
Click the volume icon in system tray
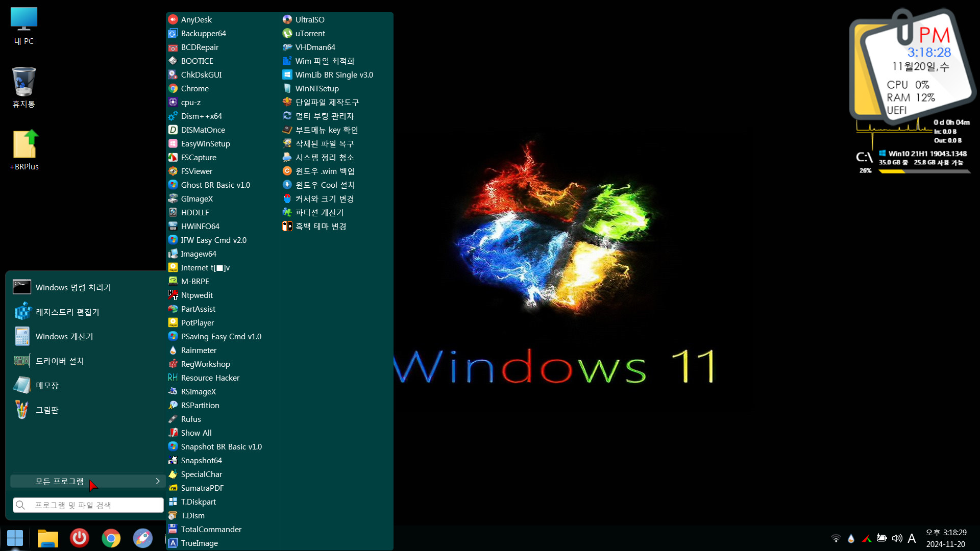point(897,538)
